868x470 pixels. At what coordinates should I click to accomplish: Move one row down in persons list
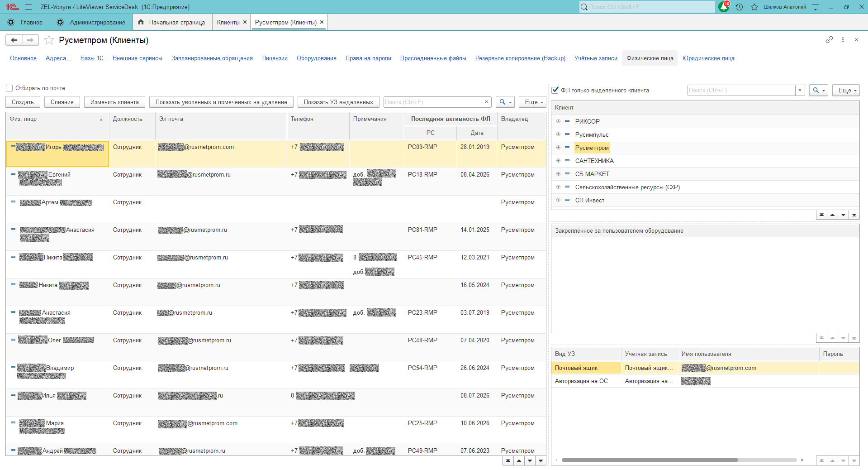(x=530, y=461)
